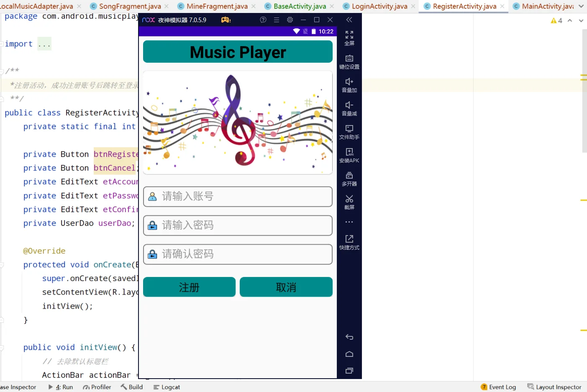The width and height of the screenshot is (587, 392).
Task: Jump to previous highlighted problem arrow
Action: [x=570, y=20]
